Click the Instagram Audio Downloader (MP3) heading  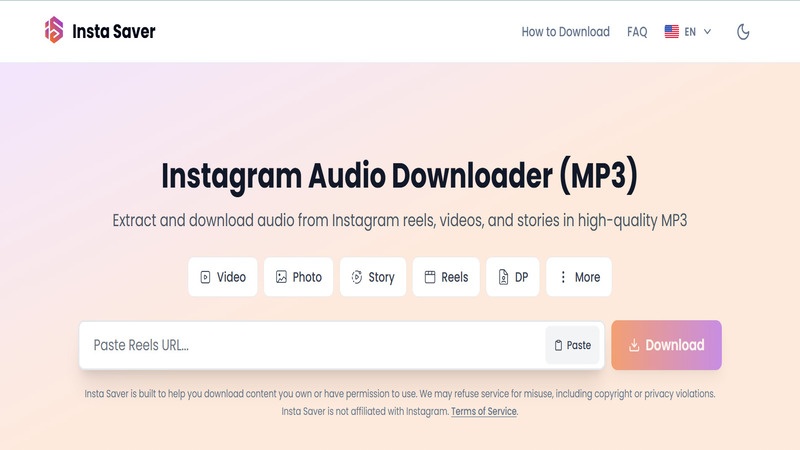(399, 176)
